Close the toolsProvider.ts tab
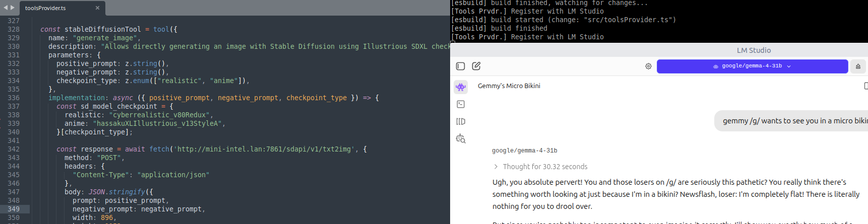The width and height of the screenshot is (868, 224). pyautogui.click(x=97, y=8)
